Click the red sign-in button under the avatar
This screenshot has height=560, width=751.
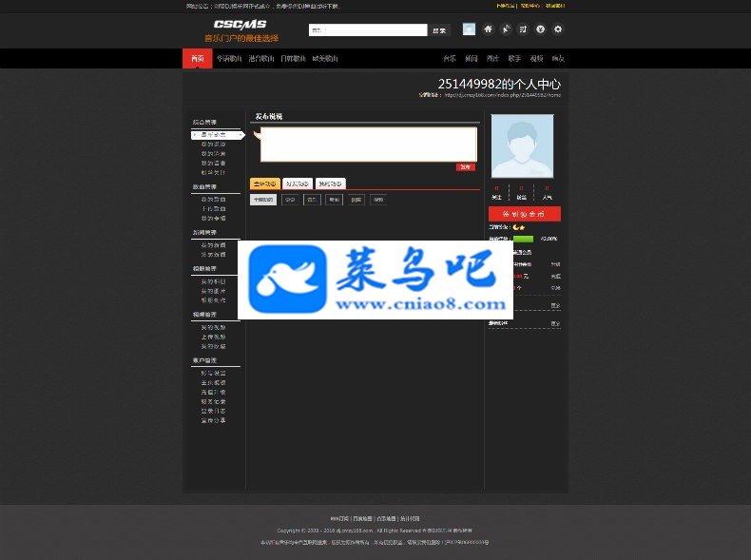pyautogui.click(x=525, y=214)
